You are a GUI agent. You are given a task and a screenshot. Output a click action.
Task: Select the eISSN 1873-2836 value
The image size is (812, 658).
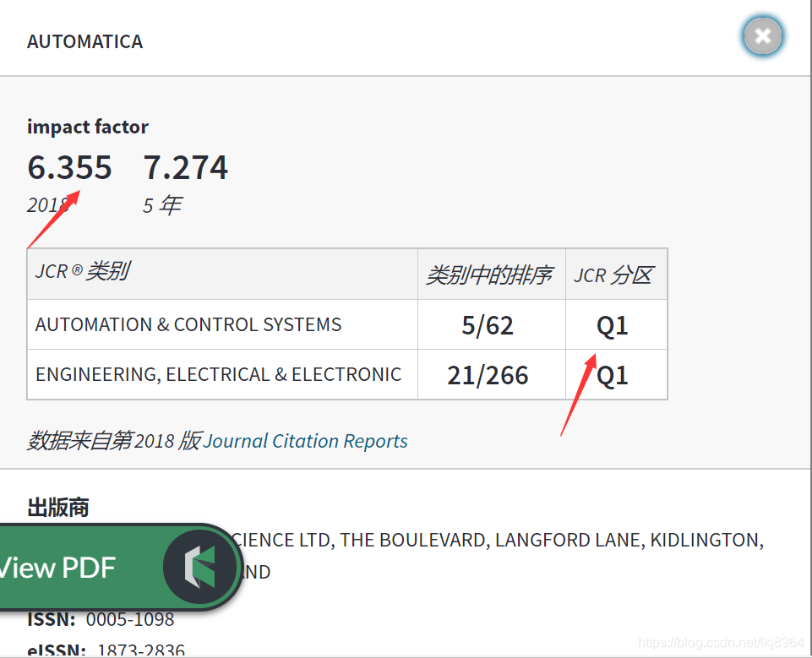coord(141,650)
